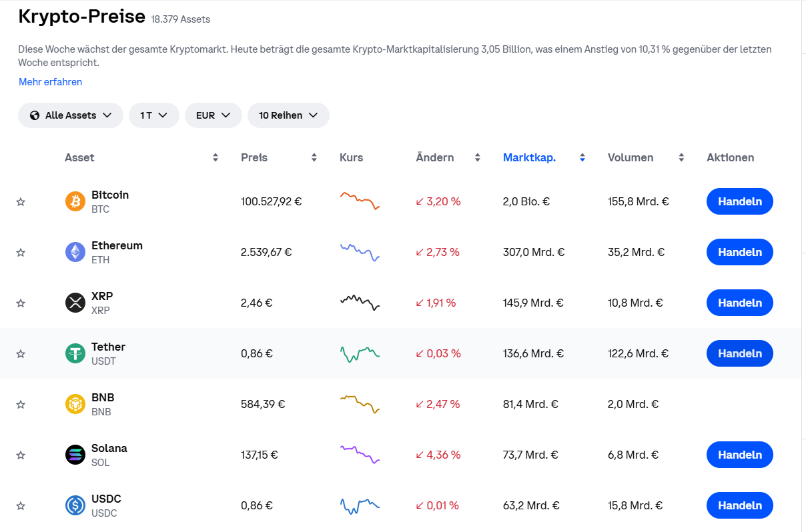Click Bitcoin price 100.527,92 €

coord(272,201)
